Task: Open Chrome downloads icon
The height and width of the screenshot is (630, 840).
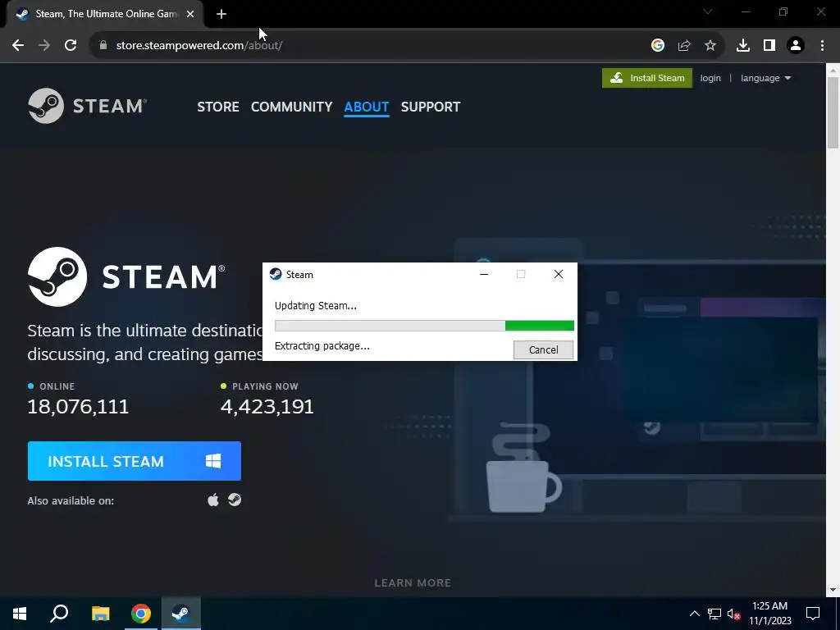Action: (x=743, y=46)
